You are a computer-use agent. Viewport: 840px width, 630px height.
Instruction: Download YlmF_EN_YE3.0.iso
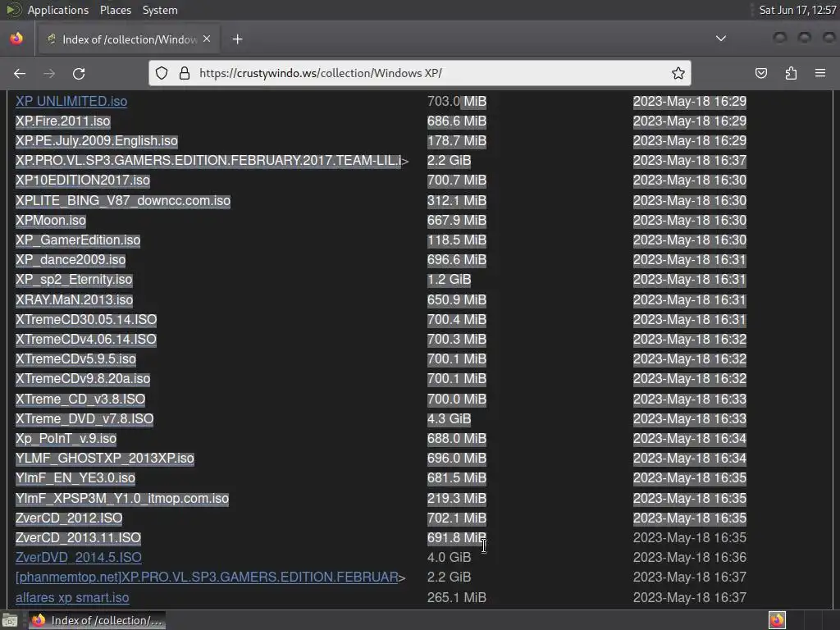(75, 478)
